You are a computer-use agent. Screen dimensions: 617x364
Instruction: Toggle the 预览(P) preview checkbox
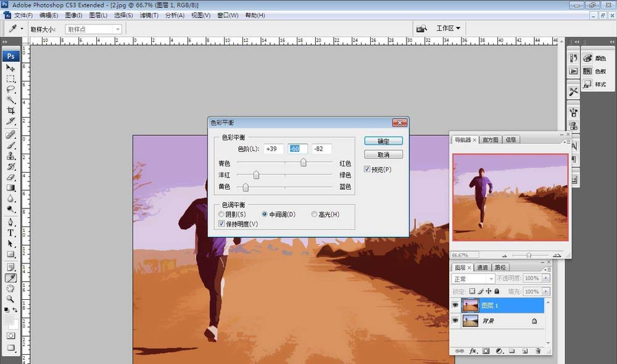click(x=367, y=169)
